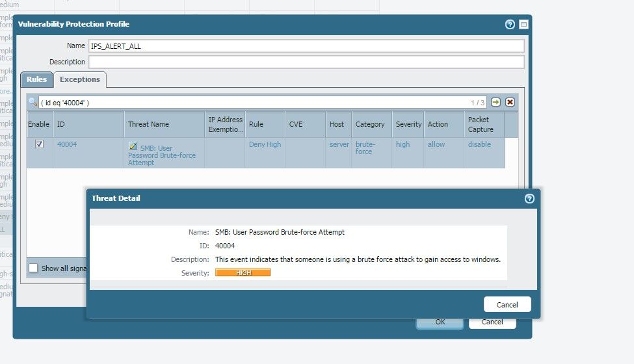Click the Threat Detail help icon

[529, 198]
